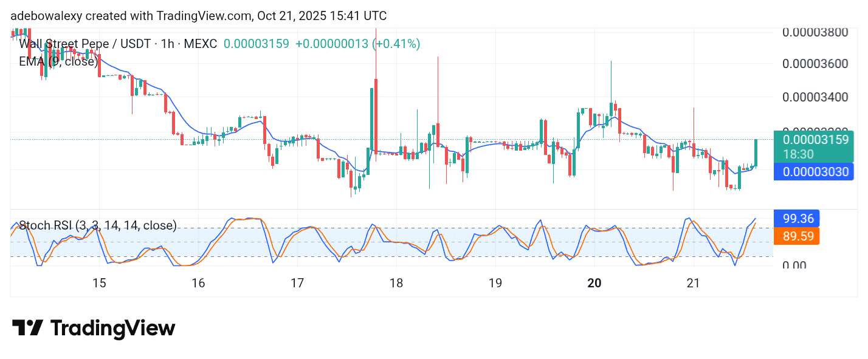The width and height of the screenshot is (868, 359).
Task: Click the 0.00003800 price axis level
Action: pos(815,32)
